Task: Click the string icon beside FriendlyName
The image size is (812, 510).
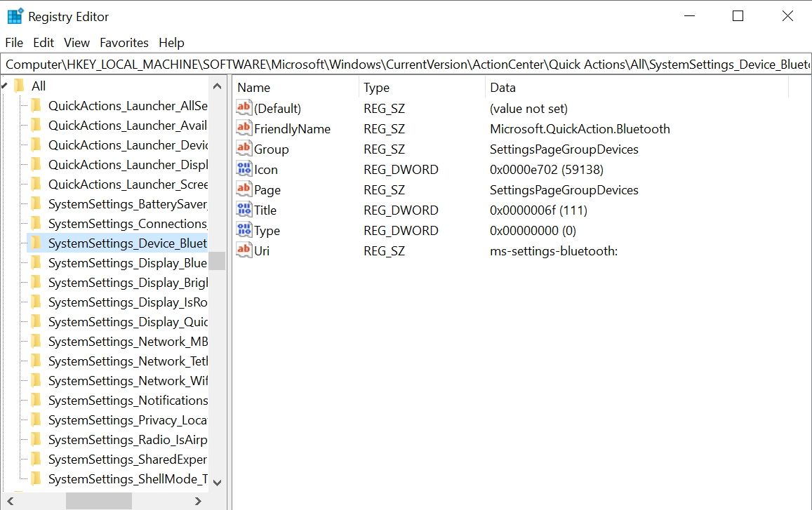Action: pyautogui.click(x=244, y=128)
